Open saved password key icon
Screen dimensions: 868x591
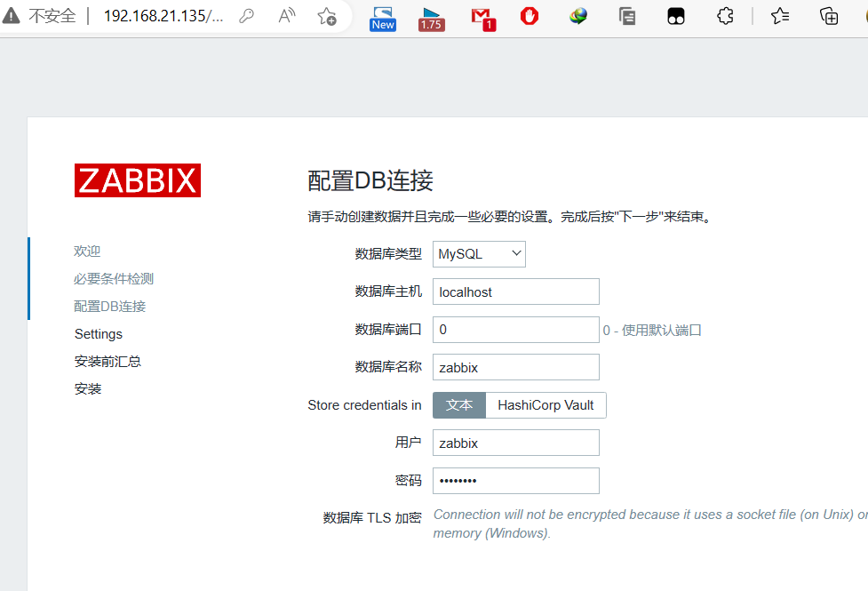click(x=246, y=16)
